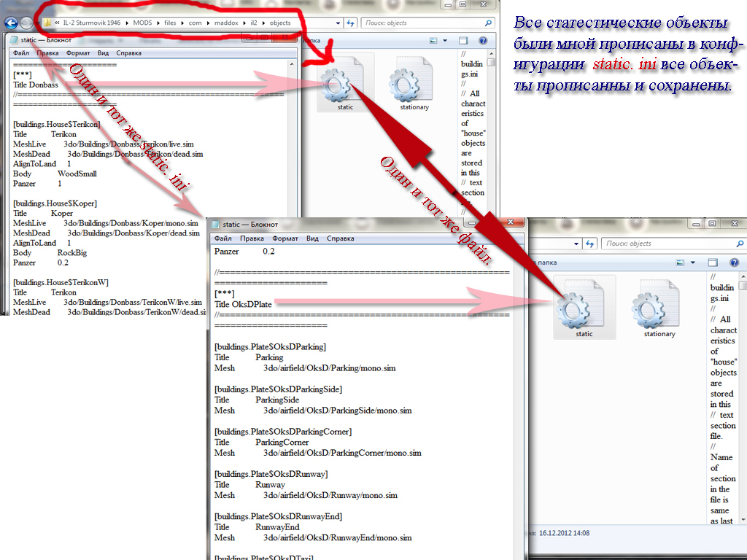Click the "[buildings.Plate$OksDRunway]" section header

271,474
